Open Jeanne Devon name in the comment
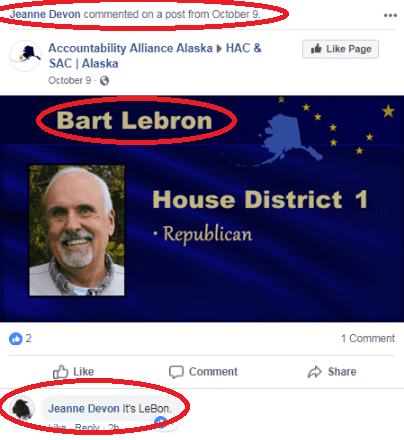The height and width of the screenshot is (440, 404). [x=84, y=408]
